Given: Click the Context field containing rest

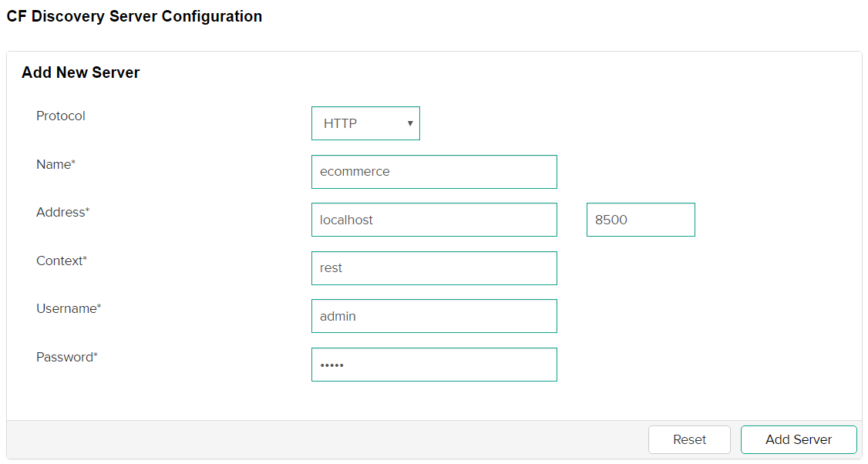Looking at the screenshot, I should tap(434, 268).
